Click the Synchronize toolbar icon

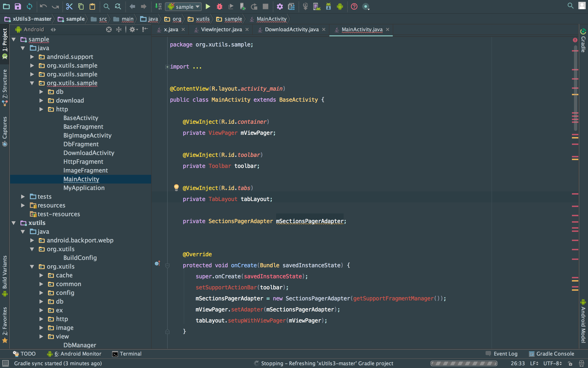click(29, 7)
